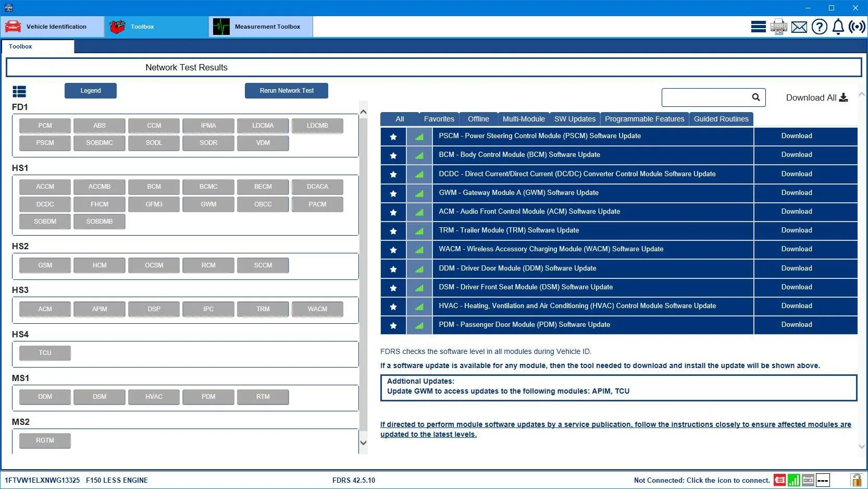Click red vehicle connection icon in status bar
This screenshot has height=489, width=868.
[x=779, y=480]
